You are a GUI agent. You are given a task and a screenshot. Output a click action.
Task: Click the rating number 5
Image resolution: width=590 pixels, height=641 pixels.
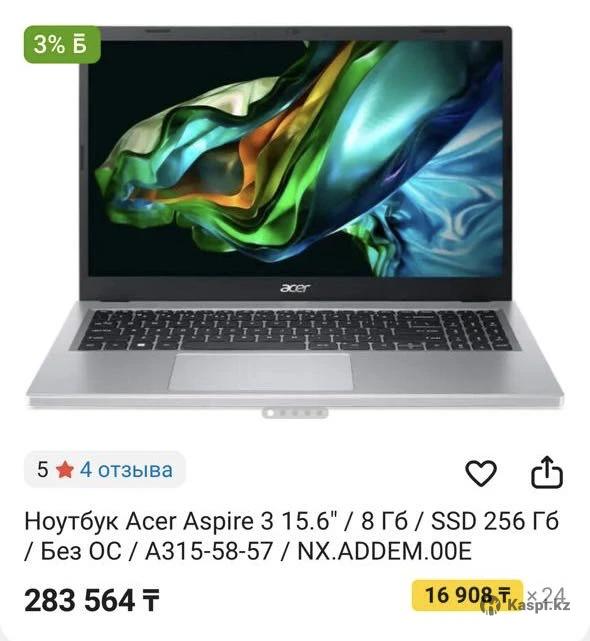click(x=43, y=470)
